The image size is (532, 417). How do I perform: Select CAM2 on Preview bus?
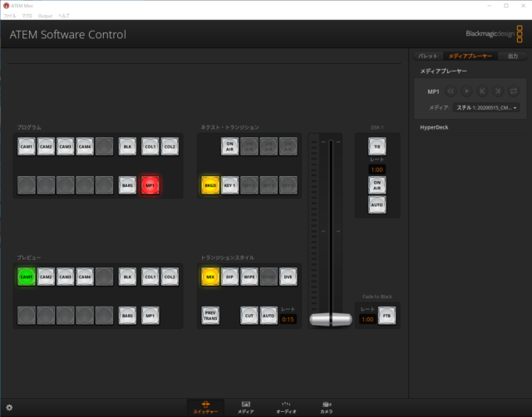coord(46,277)
